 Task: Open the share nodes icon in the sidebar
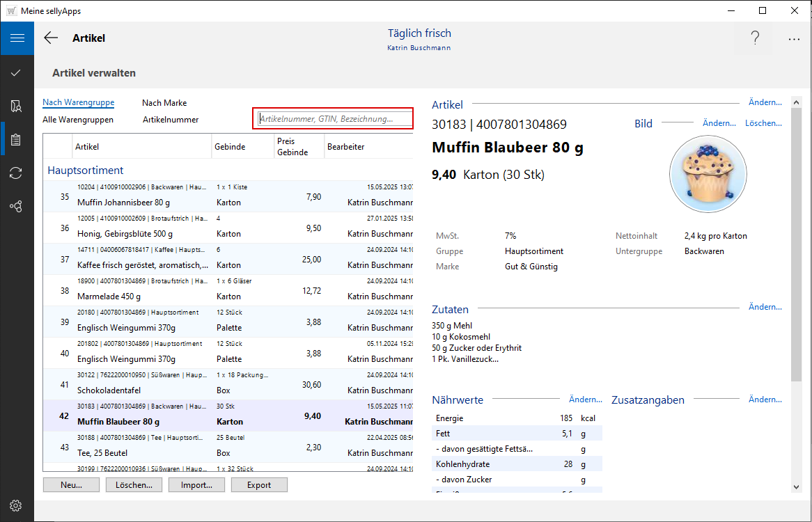coord(17,207)
